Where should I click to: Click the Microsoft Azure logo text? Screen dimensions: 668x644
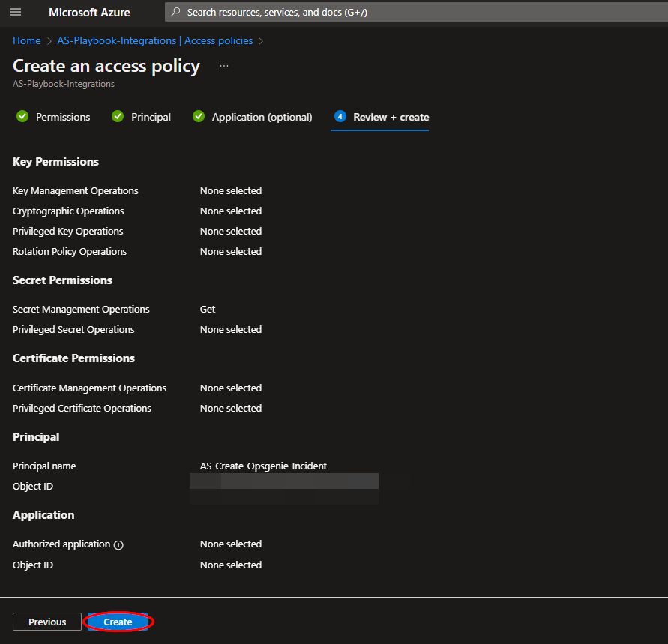tap(89, 12)
